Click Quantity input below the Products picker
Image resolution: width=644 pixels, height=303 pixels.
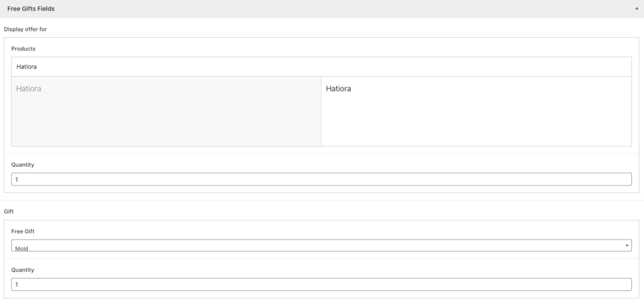tap(321, 180)
